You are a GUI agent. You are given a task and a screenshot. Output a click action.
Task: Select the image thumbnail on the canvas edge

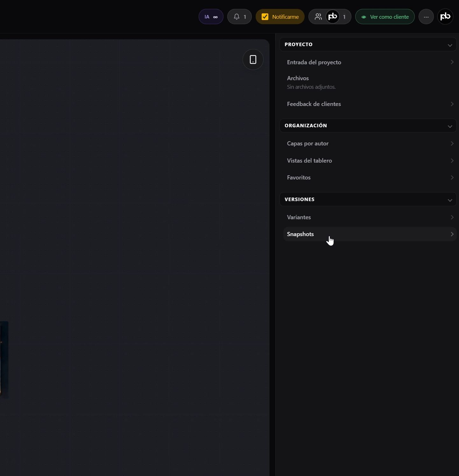pyautogui.click(x=4, y=360)
